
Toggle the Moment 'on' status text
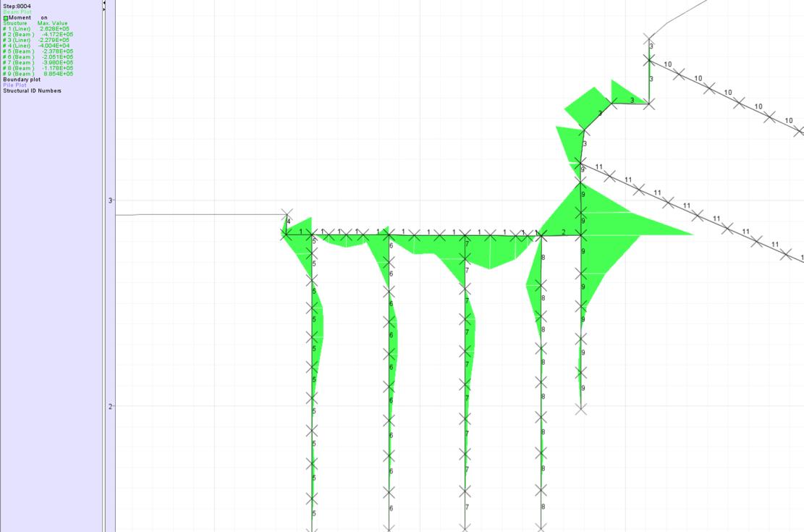tap(44, 18)
